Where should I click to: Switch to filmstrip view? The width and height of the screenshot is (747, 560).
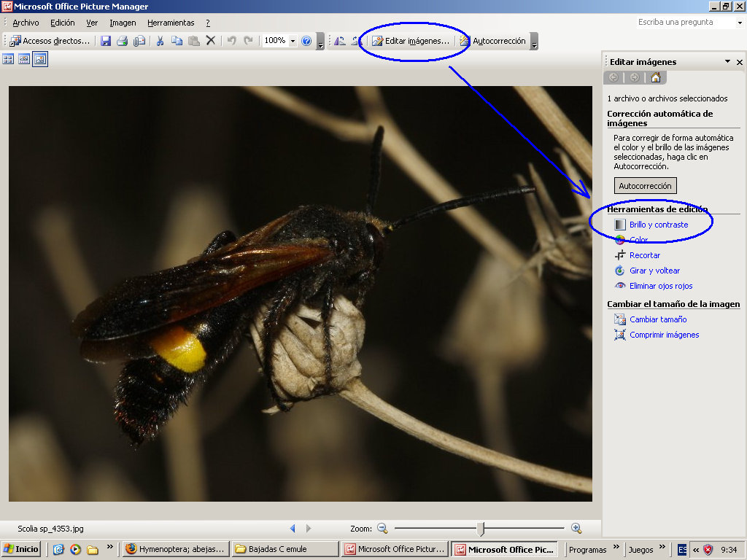tap(24, 60)
